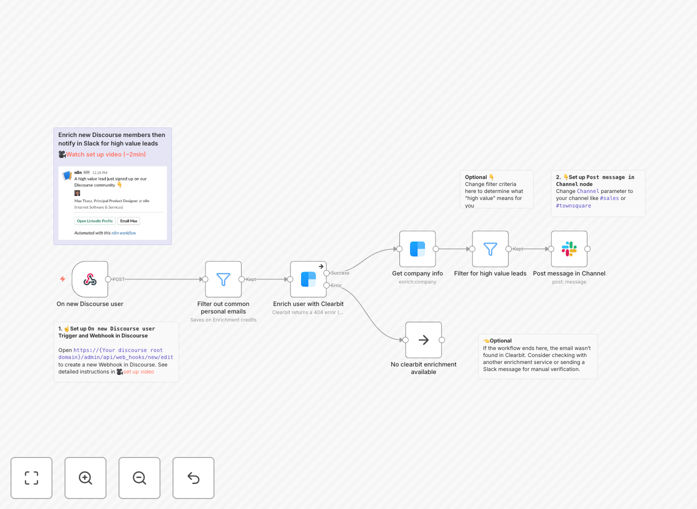Click the #townsquare channel text in note

(x=573, y=205)
